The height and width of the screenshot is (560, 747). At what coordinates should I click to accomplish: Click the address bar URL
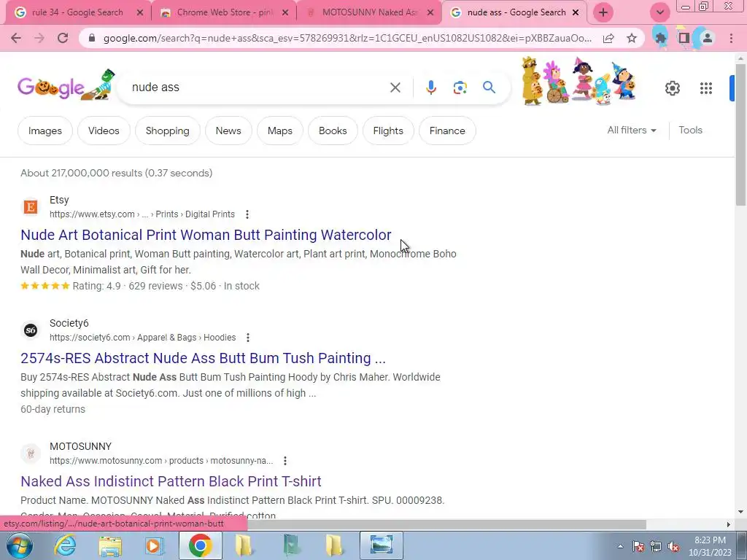[348, 38]
